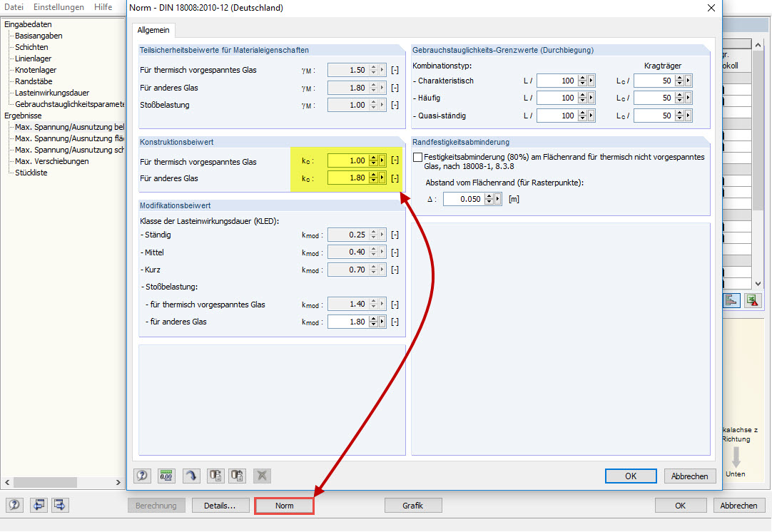This screenshot has width=772, height=532.
Task: Select Max. Verschiebungen tree item
Action: (x=51, y=161)
